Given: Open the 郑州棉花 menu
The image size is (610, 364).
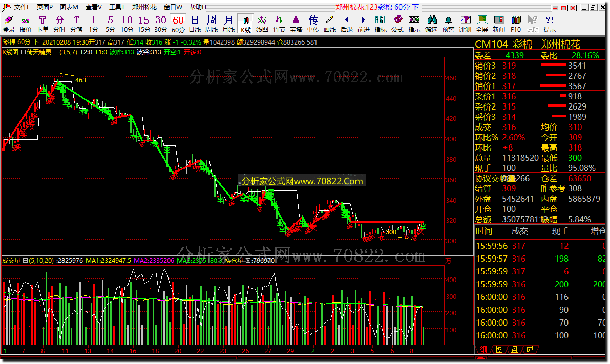Looking at the screenshot, I should click(x=144, y=7).
